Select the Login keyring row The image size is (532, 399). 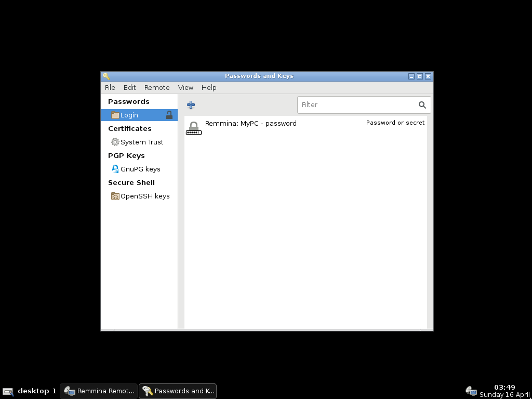point(139,115)
